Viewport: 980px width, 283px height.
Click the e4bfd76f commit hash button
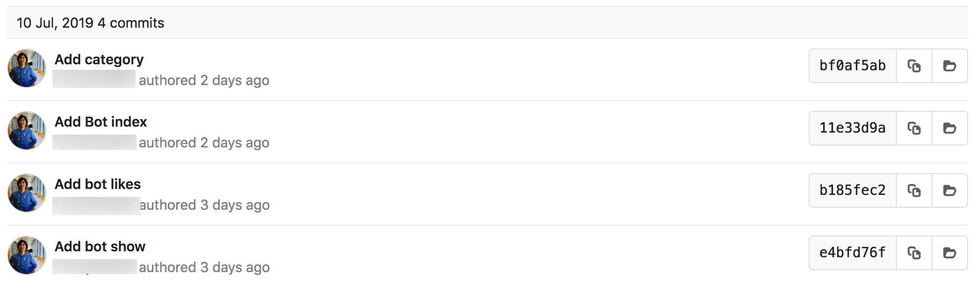(852, 253)
